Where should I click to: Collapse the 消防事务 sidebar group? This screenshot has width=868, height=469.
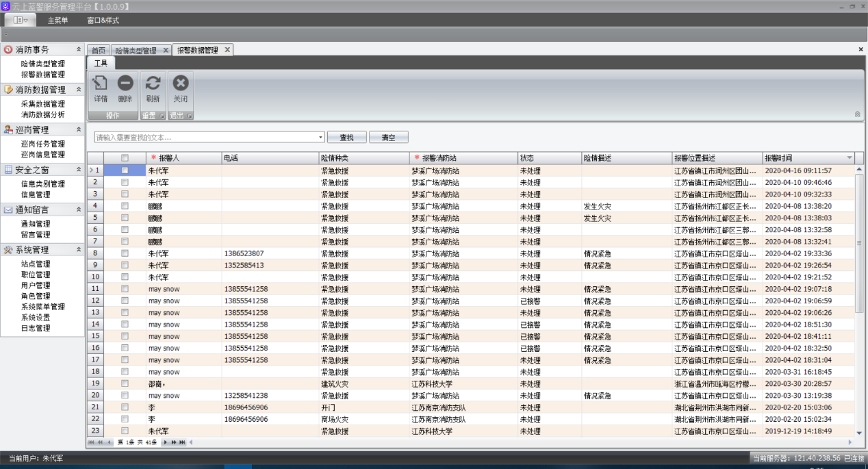79,50
